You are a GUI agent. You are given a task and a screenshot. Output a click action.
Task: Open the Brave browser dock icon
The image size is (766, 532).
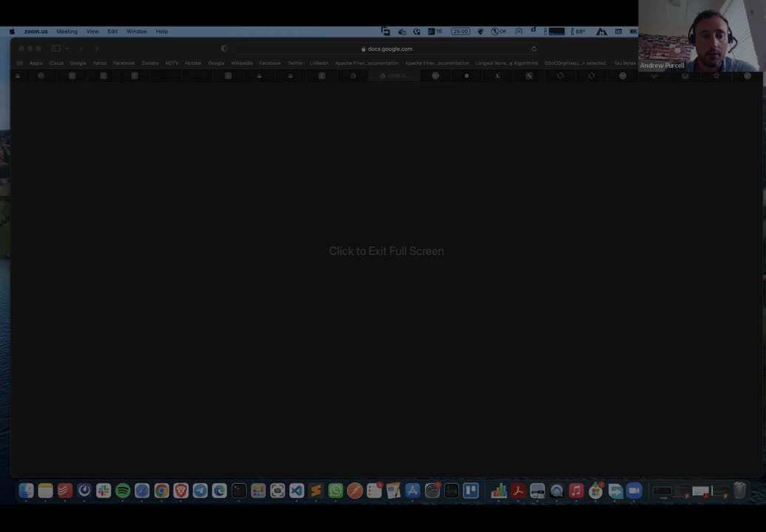pos(180,491)
